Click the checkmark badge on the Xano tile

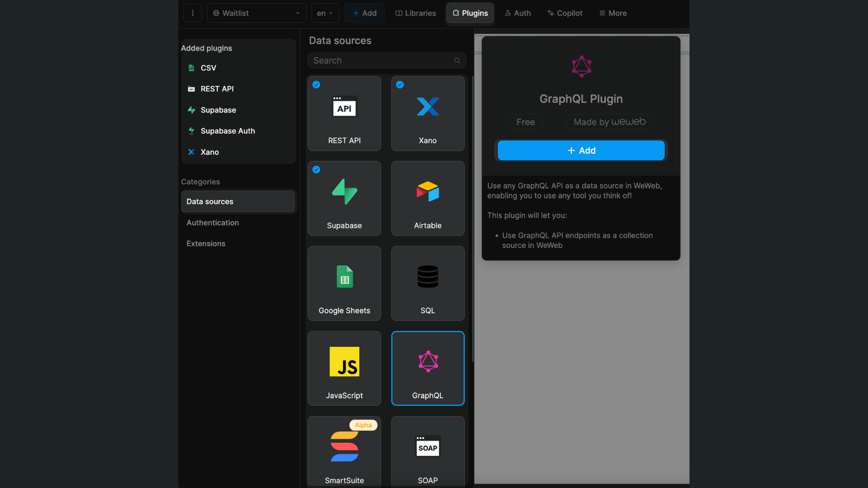coord(400,84)
